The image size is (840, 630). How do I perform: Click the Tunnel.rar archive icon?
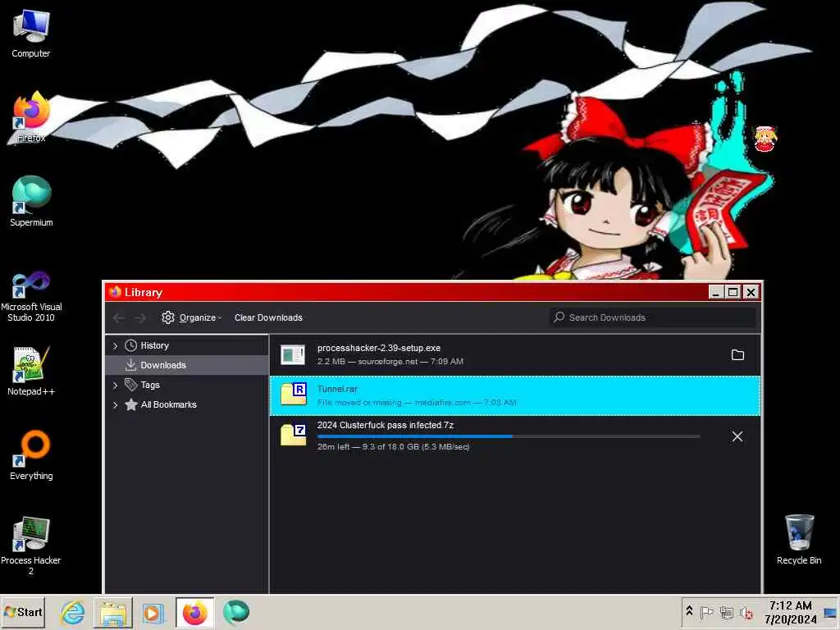point(293,395)
